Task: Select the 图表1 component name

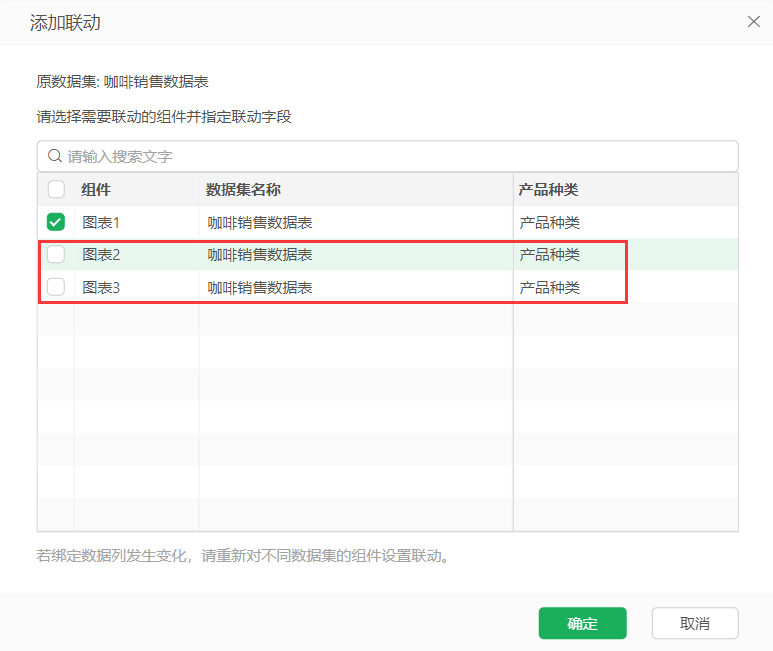Action: click(101, 222)
